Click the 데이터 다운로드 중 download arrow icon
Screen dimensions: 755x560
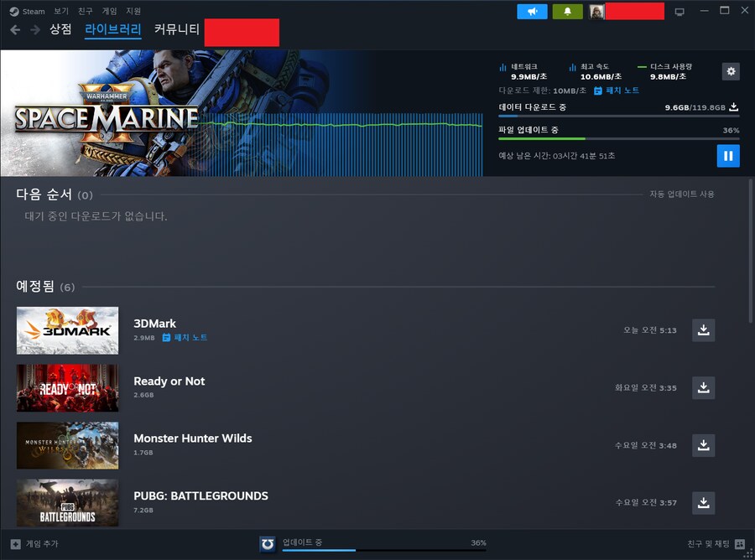coord(734,106)
